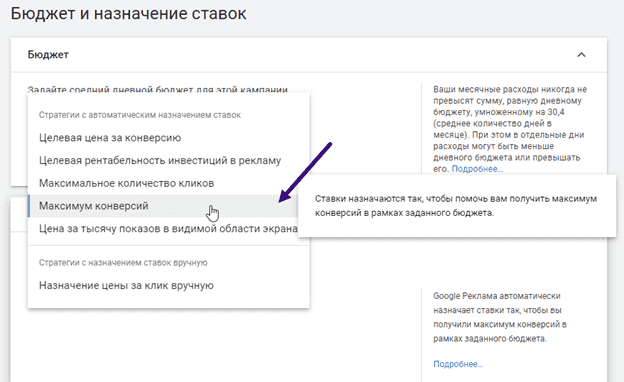Click tooltip text about Ставки назначаются
Viewport: 624px width, 382px height.
[456, 206]
